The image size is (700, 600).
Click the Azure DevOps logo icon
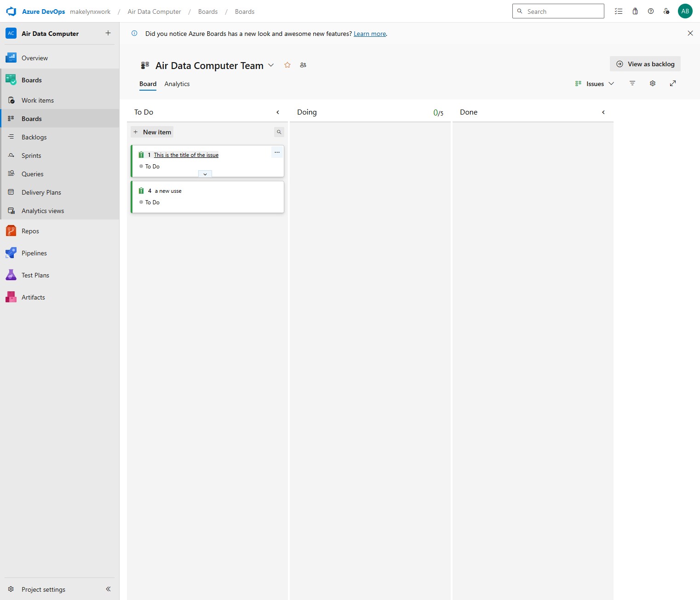[11, 12]
